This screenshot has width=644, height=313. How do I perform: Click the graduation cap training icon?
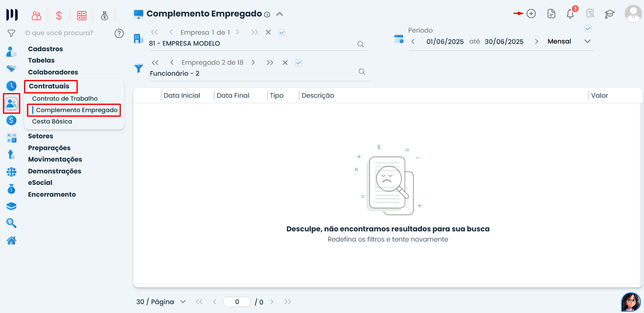pyautogui.click(x=609, y=14)
